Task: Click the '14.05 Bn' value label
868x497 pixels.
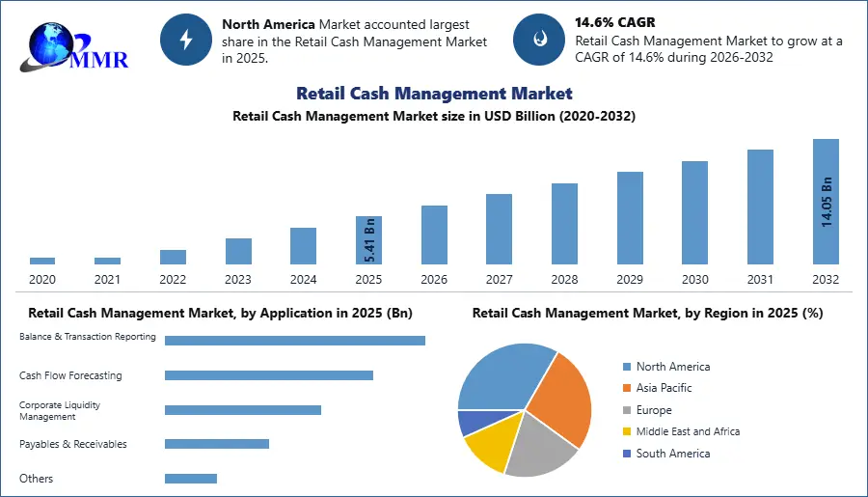Action: coord(827,203)
